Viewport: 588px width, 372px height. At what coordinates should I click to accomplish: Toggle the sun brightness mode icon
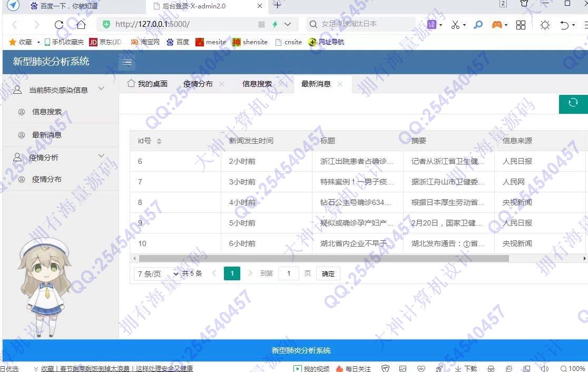pyautogui.click(x=545, y=25)
